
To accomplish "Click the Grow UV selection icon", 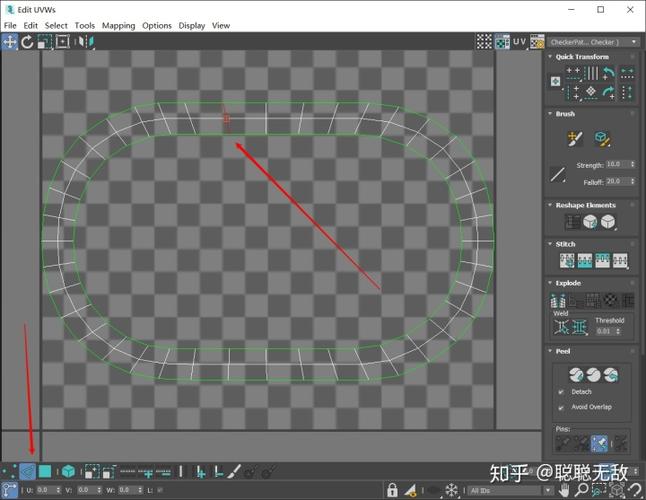I will (92, 471).
